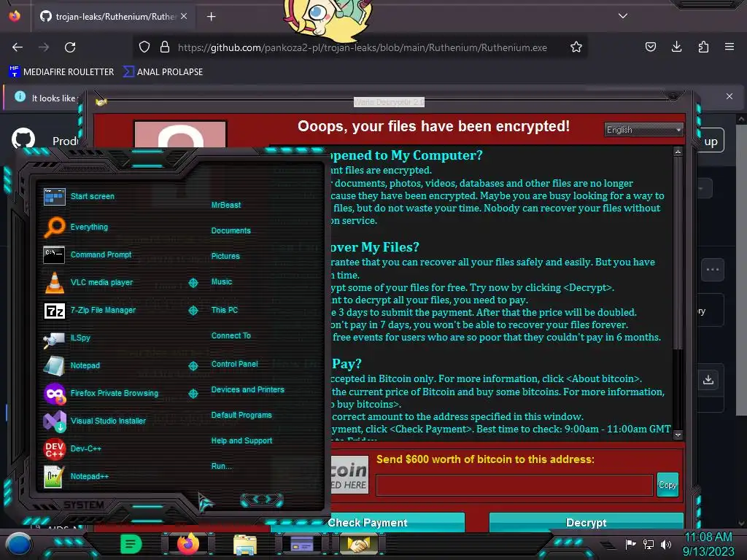The width and height of the screenshot is (747, 560).
Task: Launch VLC media player
Action: [x=88, y=282]
